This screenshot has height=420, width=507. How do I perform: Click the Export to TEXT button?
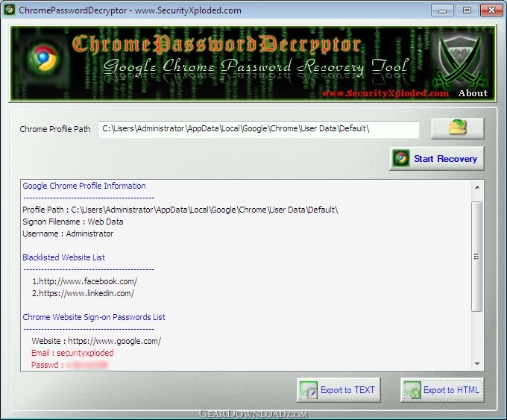338,390
